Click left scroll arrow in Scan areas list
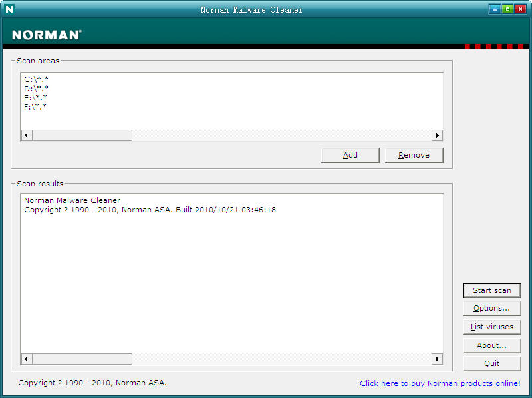 click(x=27, y=135)
